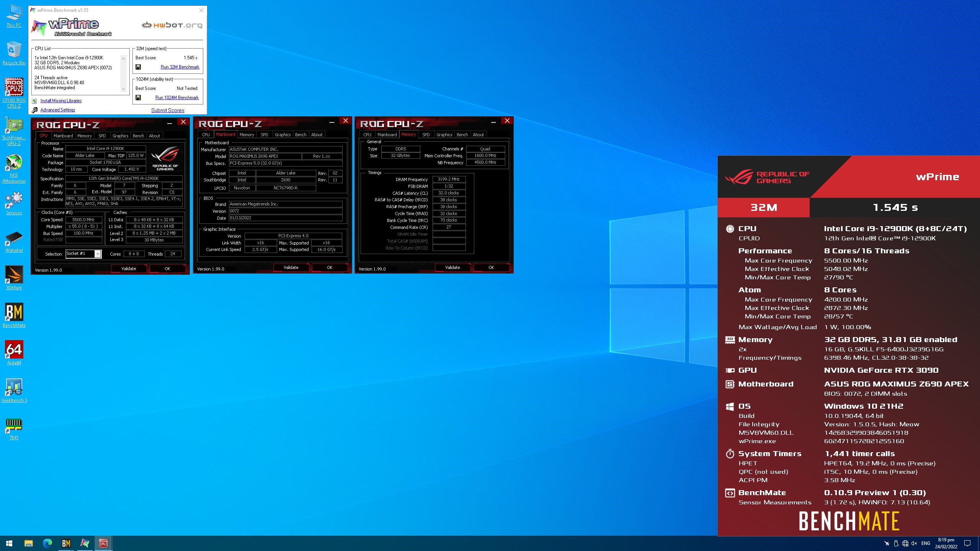Click OK in Memory CPU-Z window
This screenshot has width=980, height=551.
pyautogui.click(x=491, y=267)
